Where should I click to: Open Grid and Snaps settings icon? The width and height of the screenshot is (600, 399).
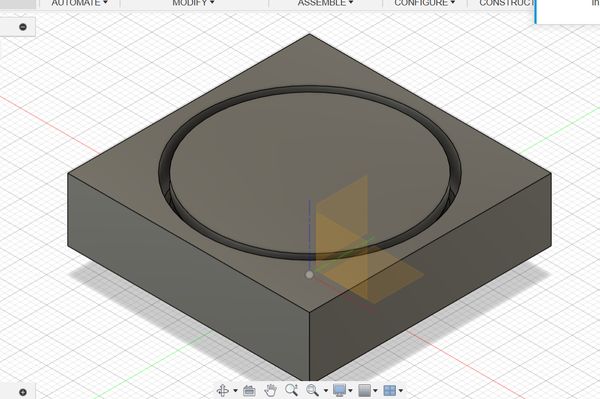pos(365,391)
